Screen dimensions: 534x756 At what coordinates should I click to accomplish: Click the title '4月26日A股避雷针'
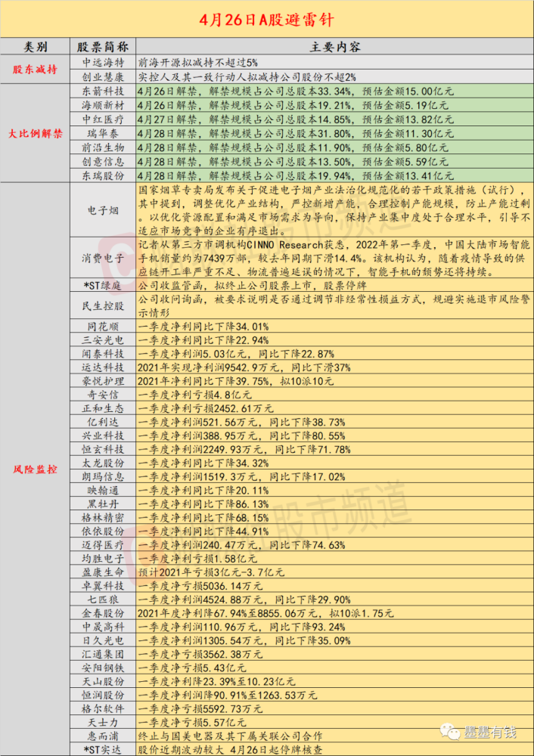click(267, 20)
